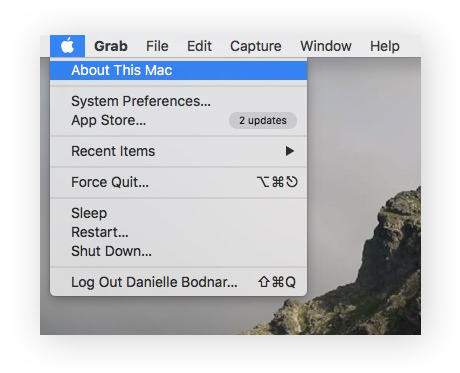The image size is (460, 373).
Task: Open the Capture menu
Action: pos(256,46)
